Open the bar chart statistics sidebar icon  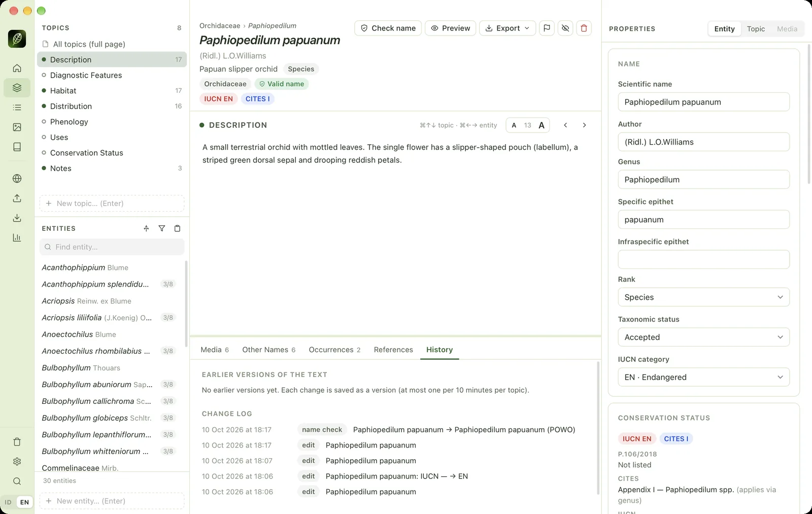click(17, 237)
